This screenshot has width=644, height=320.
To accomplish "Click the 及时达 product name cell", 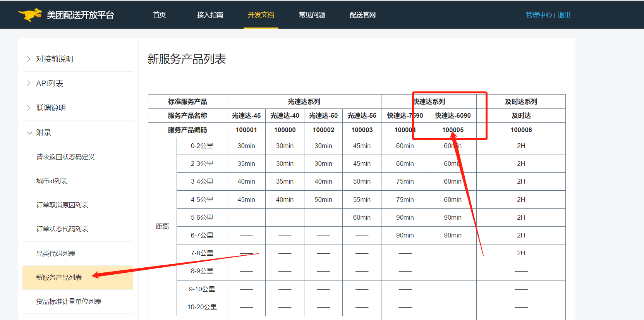I will pyautogui.click(x=521, y=115).
